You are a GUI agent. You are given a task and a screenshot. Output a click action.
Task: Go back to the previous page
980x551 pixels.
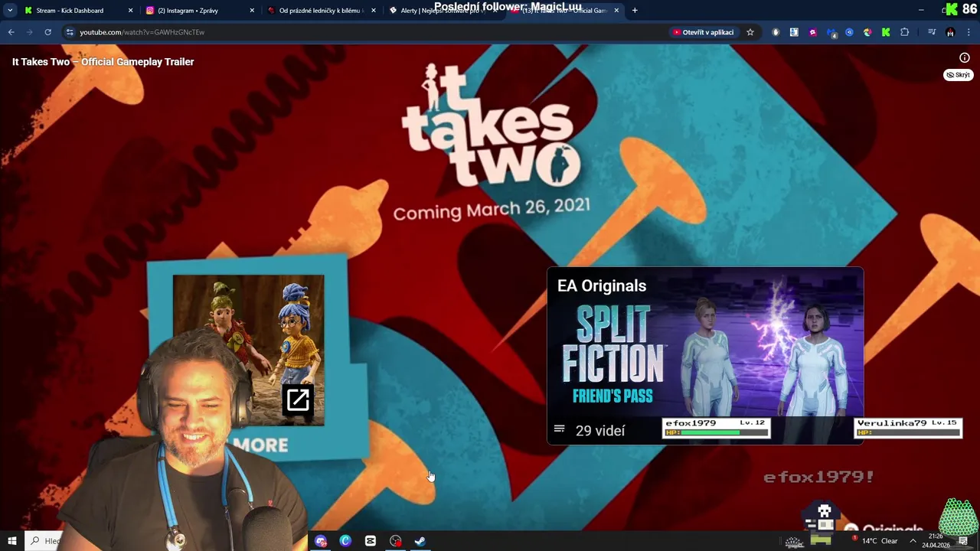pos(11,32)
